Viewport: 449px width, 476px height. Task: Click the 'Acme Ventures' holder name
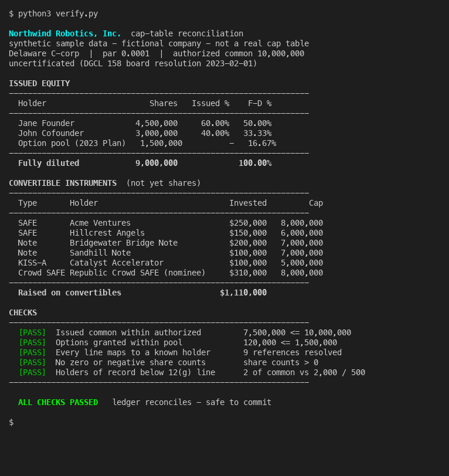click(x=100, y=223)
